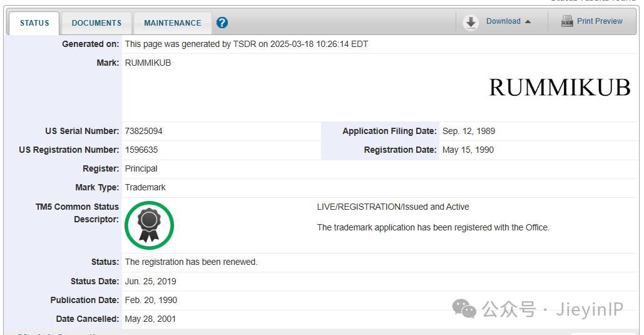Screen dimensions: 644x335
Task: Click the registration date May 15, 1990
Action: [x=468, y=150]
